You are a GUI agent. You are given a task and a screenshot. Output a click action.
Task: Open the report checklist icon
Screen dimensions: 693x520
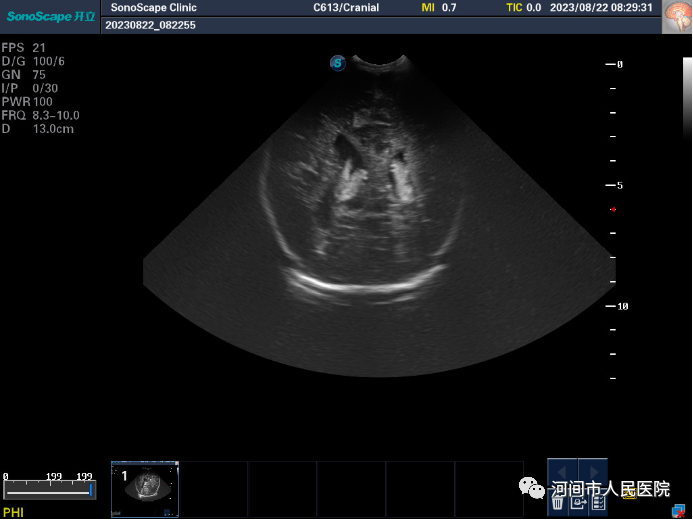(x=598, y=502)
